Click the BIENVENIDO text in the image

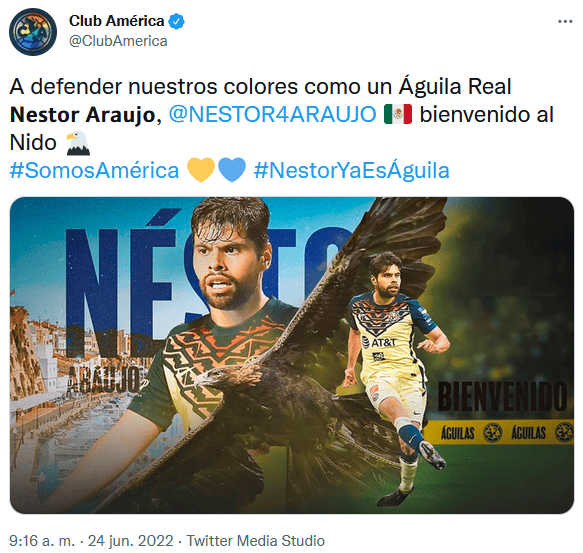pyautogui.click(x=502, y=396)
